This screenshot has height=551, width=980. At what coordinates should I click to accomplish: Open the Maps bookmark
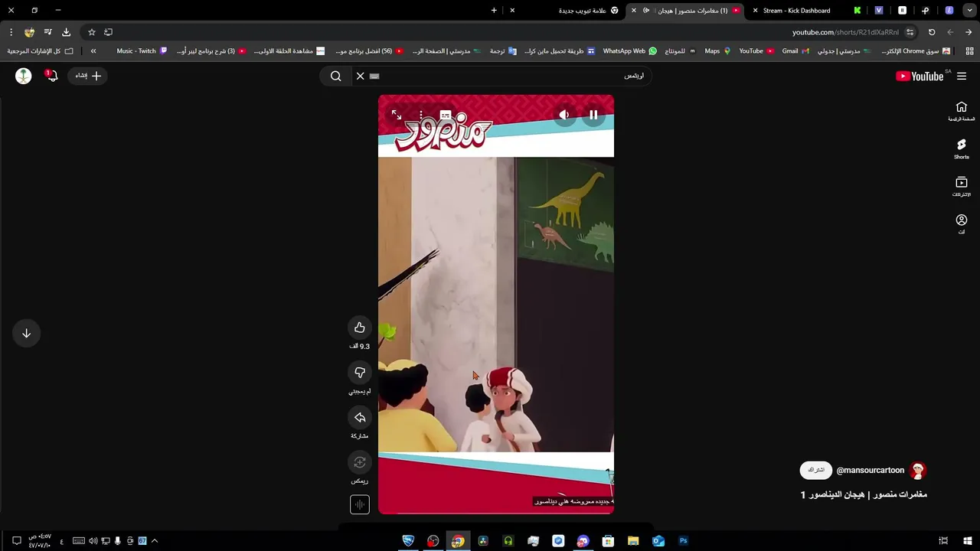click(717, 51)
